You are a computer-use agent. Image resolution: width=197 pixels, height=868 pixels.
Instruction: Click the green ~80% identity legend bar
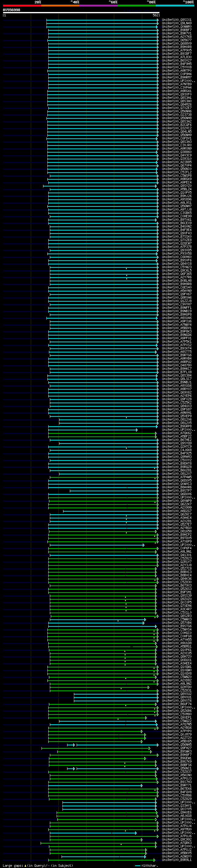pyautogui.click(x=137, y=6)
